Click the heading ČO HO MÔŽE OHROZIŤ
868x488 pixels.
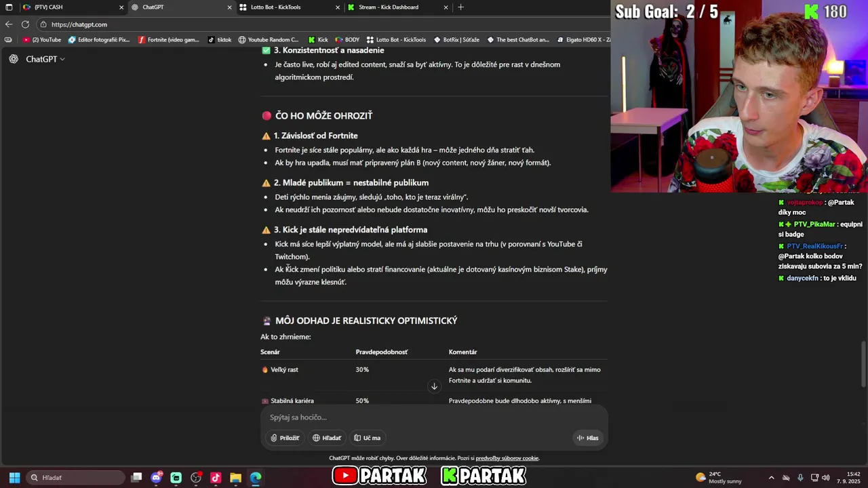(x=323, y=116)
